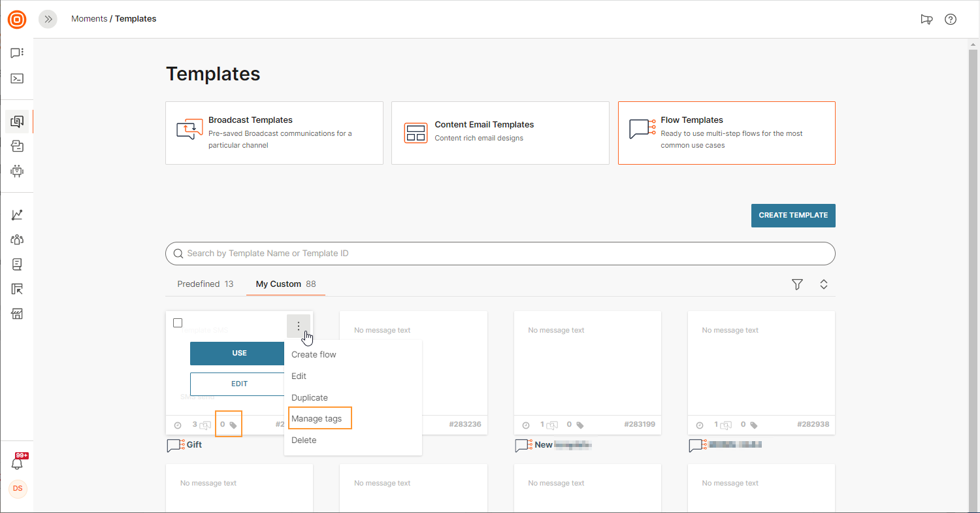The image size is (980, 513).
Task: Open the help question mark icon
Action: pyautogui.click(x=951, y=19)
